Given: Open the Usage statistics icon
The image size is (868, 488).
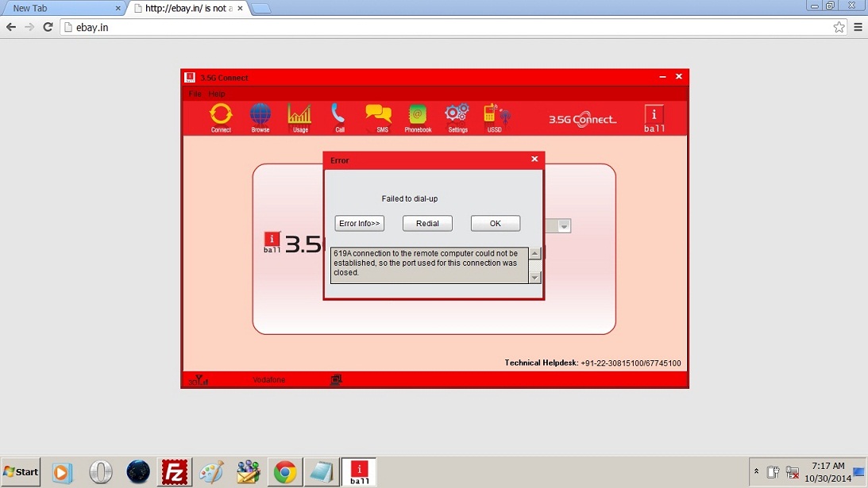Looking at the screenshot, I should (299, 117).
